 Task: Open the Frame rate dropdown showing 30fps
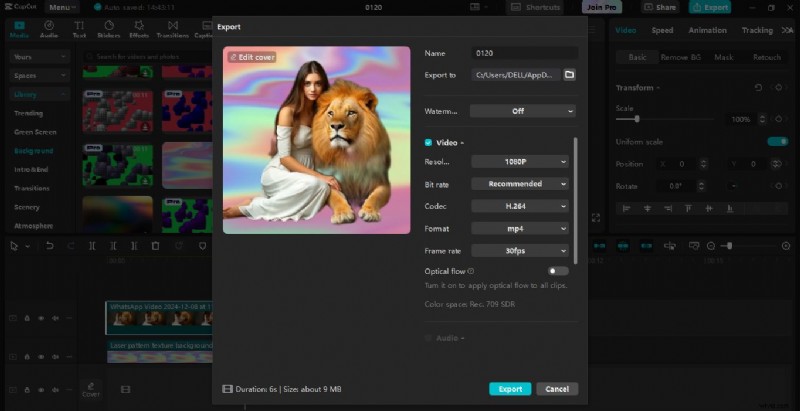click(x=519, y=251)
